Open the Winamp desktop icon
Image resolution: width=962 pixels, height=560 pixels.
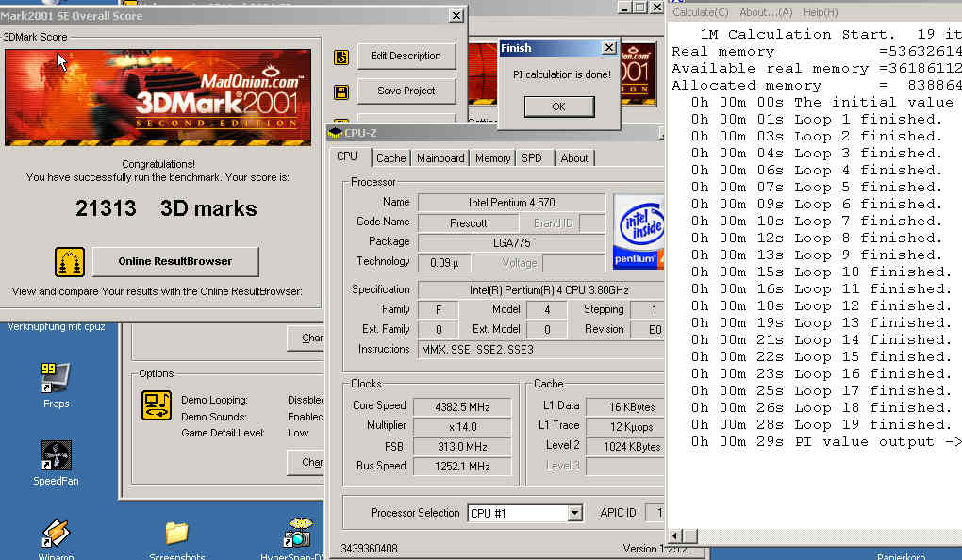pyautogui.click(x=56, y=538)
